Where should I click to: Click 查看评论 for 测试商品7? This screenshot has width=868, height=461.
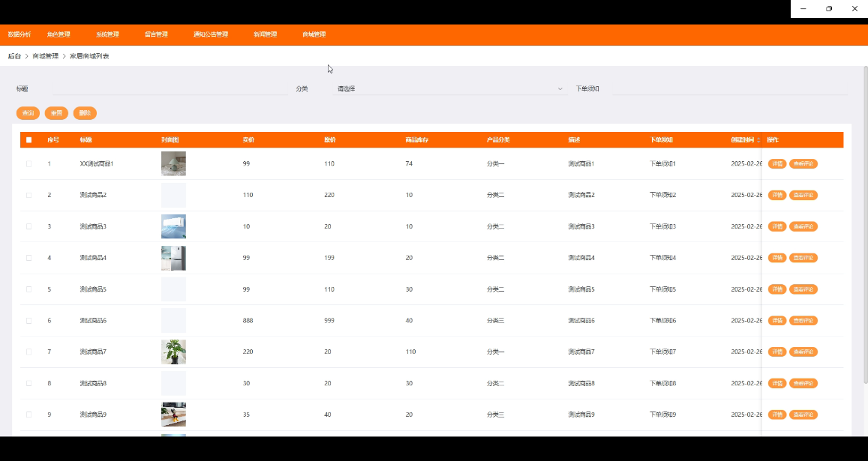pos(803,352)
